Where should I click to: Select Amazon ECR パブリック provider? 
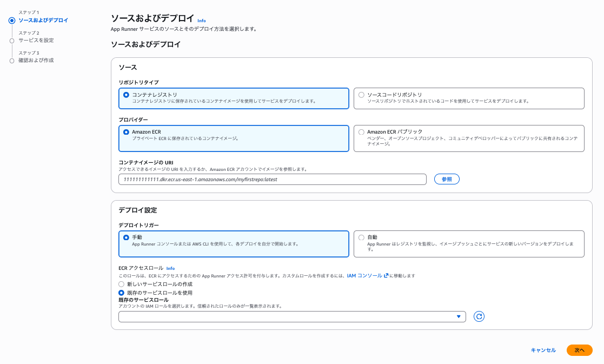click(361, 133)
